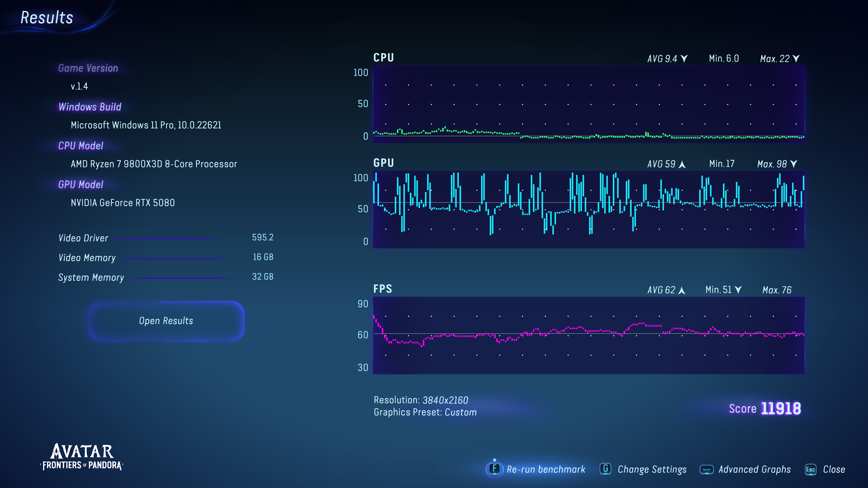Click the up arrow beside GPU AVG 59
Viewport: 868px width, 488px height.
(x=682, y=164)
